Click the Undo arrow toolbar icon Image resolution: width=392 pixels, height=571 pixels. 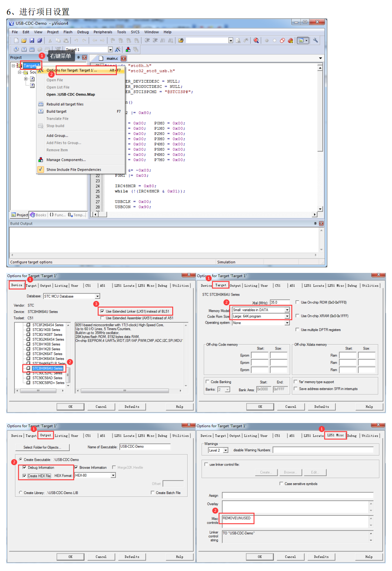coord(76,41)
